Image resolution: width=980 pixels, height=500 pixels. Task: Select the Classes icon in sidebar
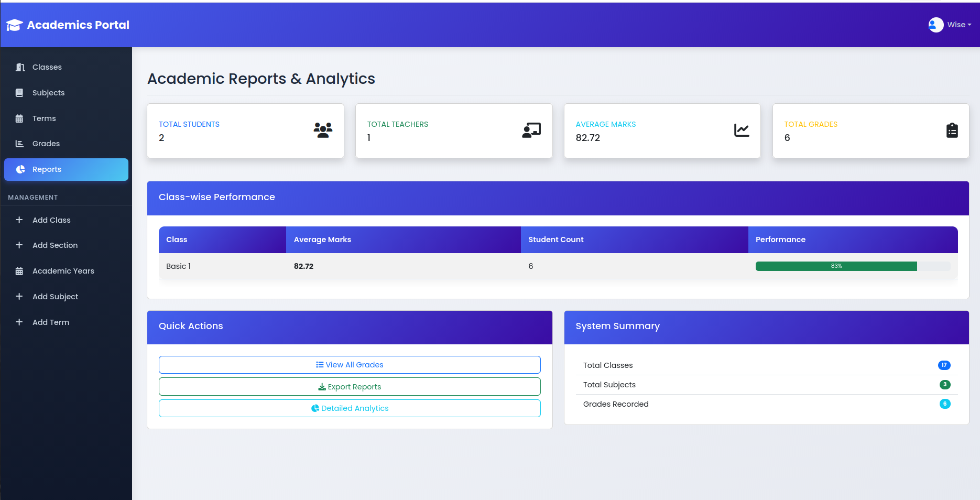tap(19, 67)
